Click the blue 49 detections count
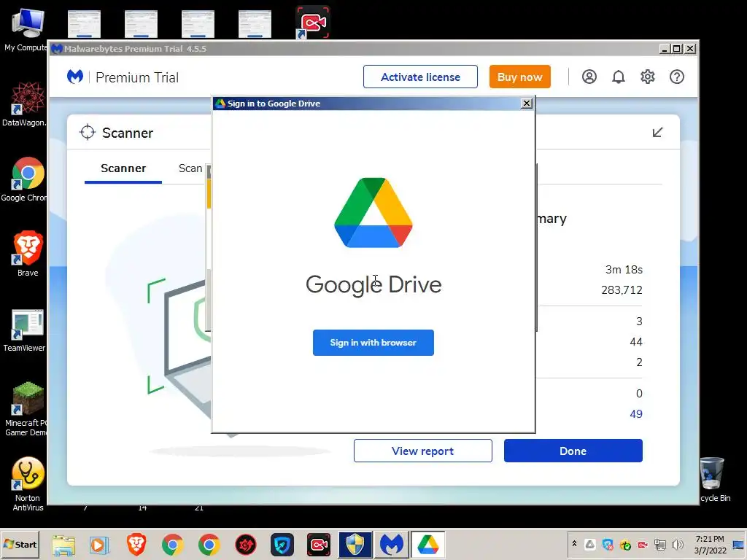Screen dimensions: 747x560 [636, 414]
